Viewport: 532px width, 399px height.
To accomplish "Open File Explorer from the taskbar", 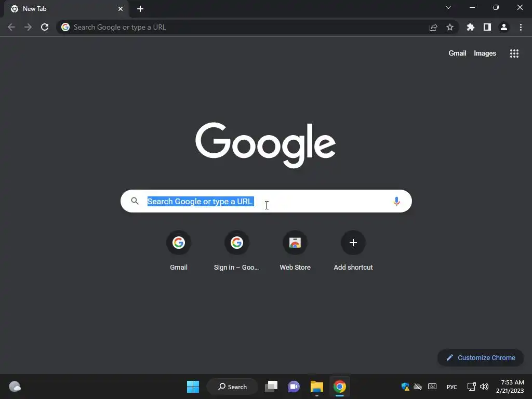I will 316,387.
